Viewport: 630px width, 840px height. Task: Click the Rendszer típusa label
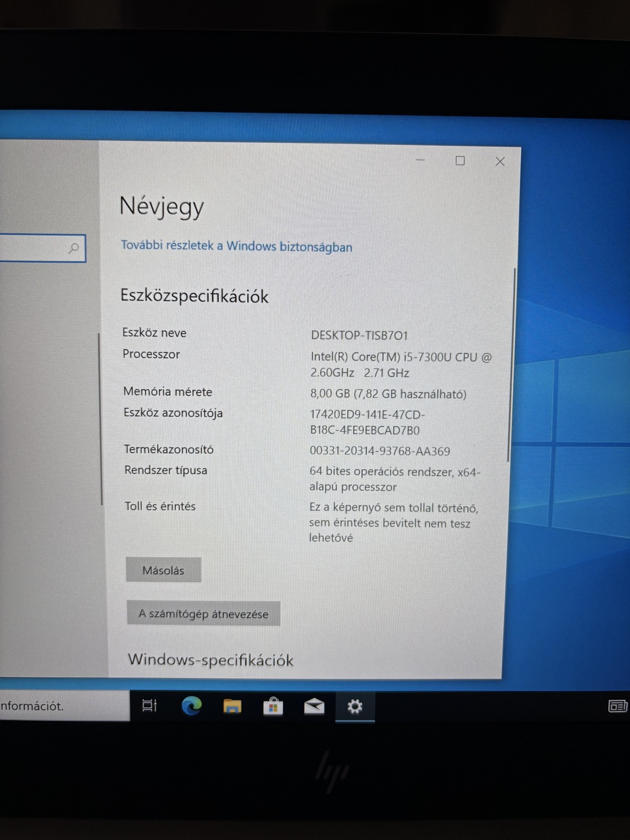[x=166, y=470]
